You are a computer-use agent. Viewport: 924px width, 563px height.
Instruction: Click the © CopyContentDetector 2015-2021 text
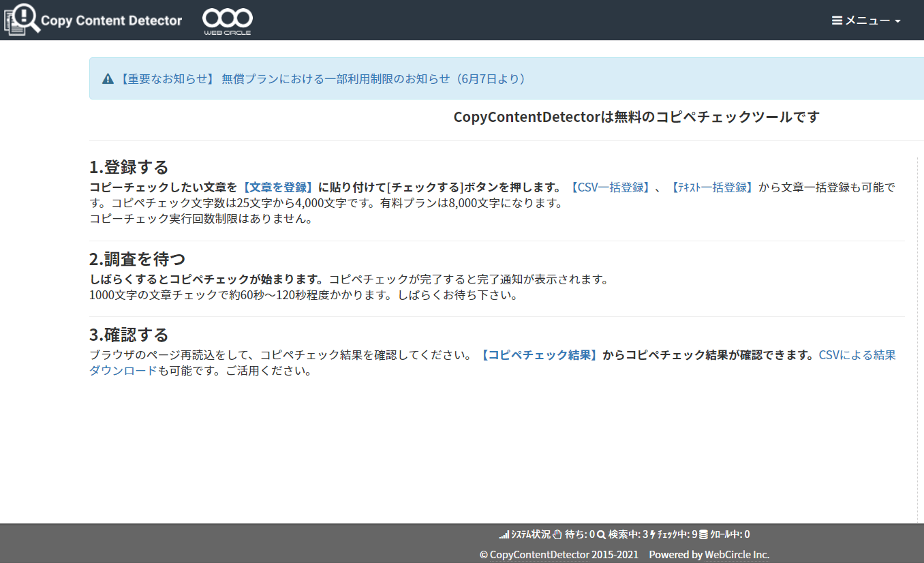click(559, 555)
